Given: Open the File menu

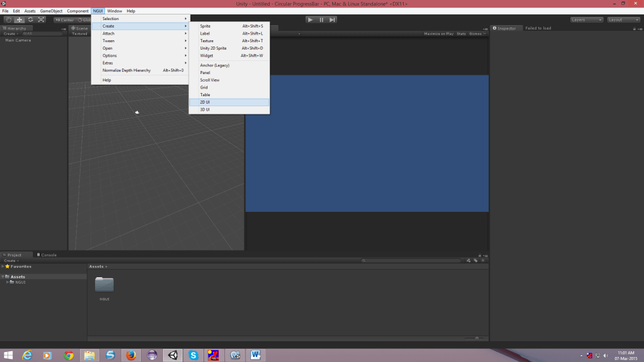Looking at the screenshot, I should [x=5, y=11].
